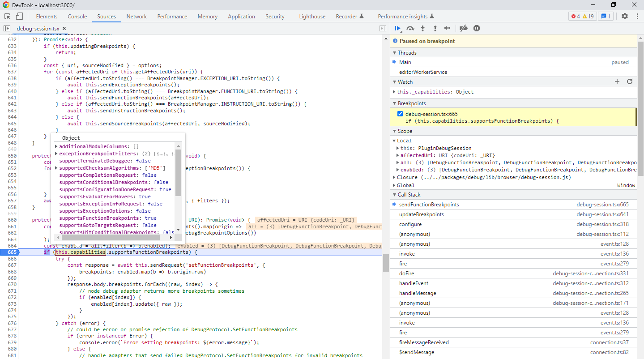Refresh the Watch expressions
This screenshot has height=359, width=644.
click(x=629, y=81)
